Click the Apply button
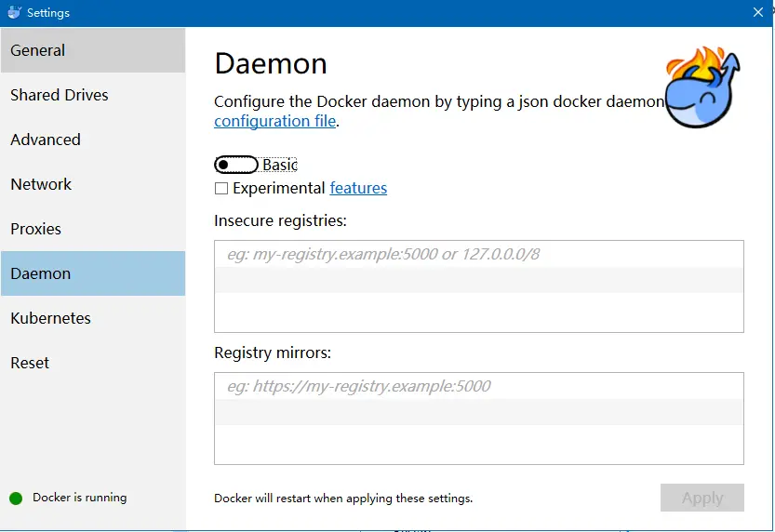Screen dimensions: 775x532 (702, 498)
